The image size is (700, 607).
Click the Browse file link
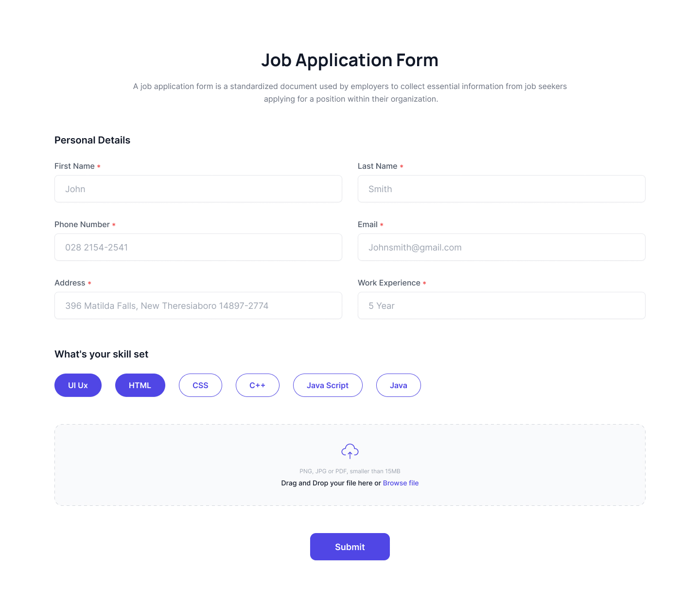(x=401, y=483)
